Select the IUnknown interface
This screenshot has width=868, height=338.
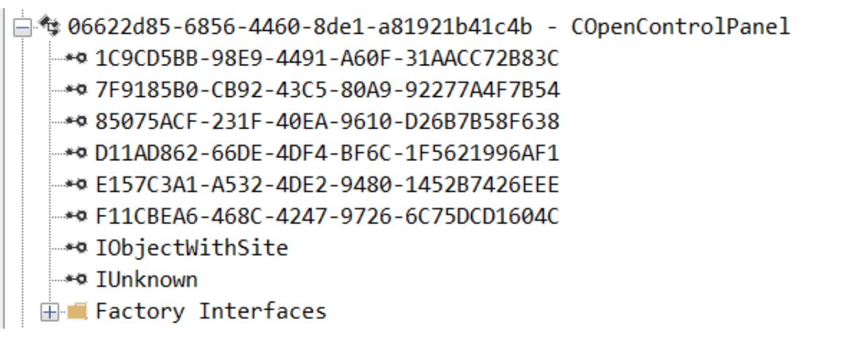click(x=147, y=279)
